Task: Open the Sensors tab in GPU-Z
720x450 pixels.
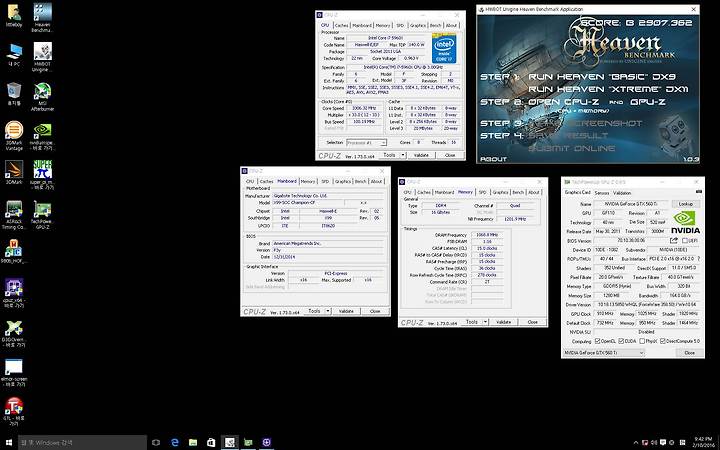Action: (x=602, y=193)
